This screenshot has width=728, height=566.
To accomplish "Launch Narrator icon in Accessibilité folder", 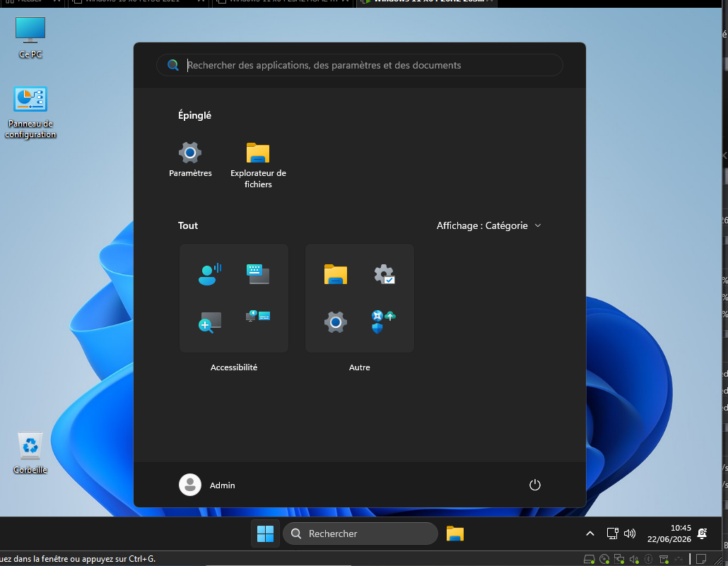I will click(x=210, y=274).
